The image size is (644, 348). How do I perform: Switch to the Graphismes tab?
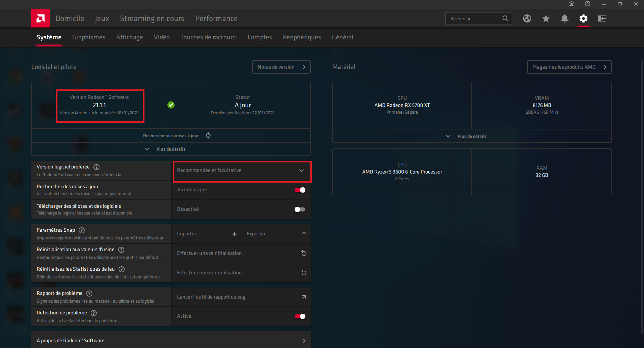click(89, 37)
